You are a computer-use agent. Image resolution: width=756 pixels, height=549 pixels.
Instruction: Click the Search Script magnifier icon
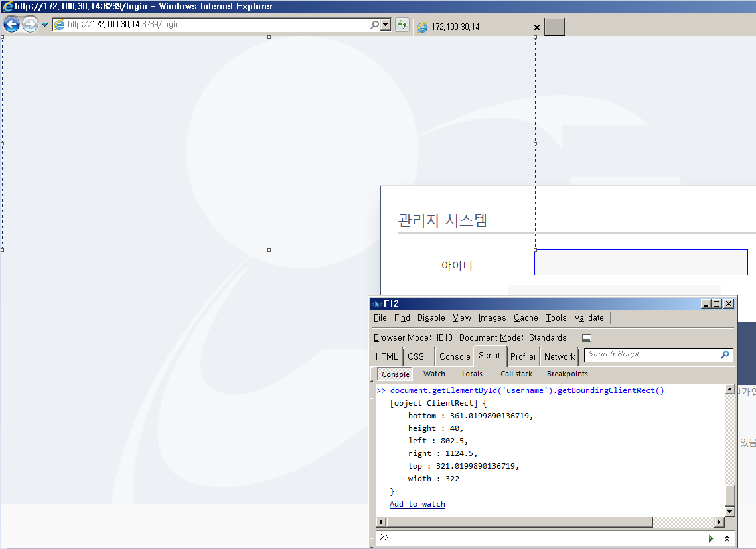[x=725, y=355]
